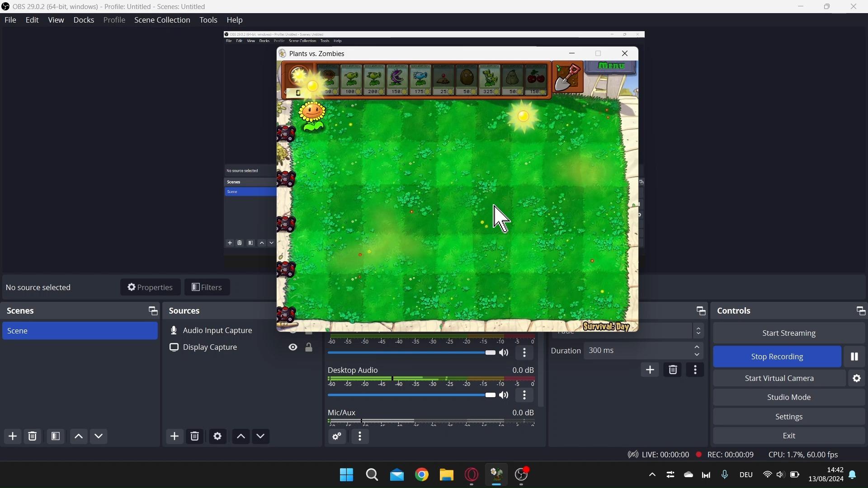Open scene filters icon in Scenes dock

click(56, 436)
